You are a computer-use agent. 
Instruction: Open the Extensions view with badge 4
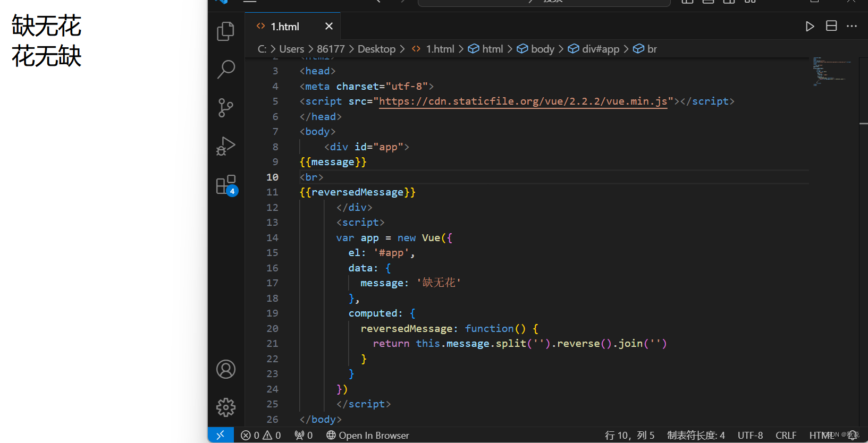(227, 185)
